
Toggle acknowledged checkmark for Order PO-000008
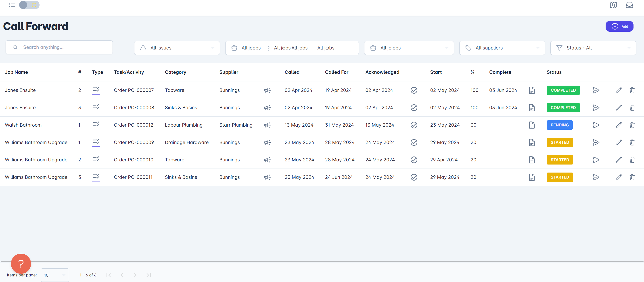point(414,108)
